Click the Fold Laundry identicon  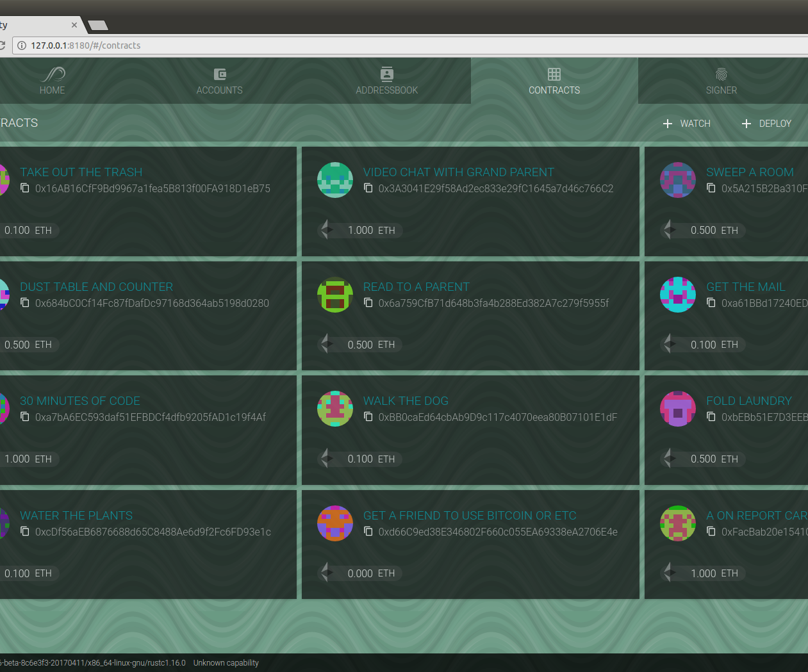678,409
